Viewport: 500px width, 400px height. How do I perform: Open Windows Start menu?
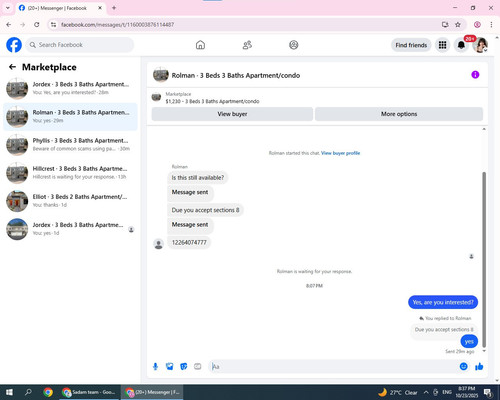9,392
